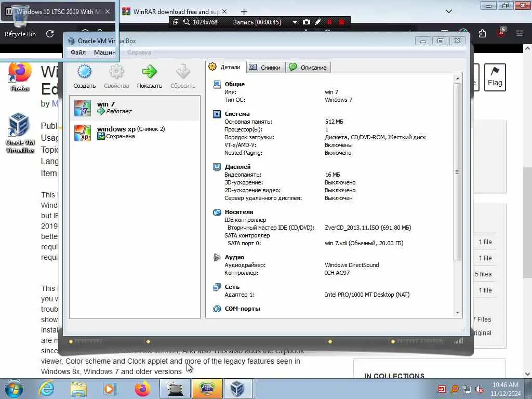The width and height of the screenshot is (532, 399).
Task: Open the Машина menu in VirtualBox
Action: tap(104, 52)
